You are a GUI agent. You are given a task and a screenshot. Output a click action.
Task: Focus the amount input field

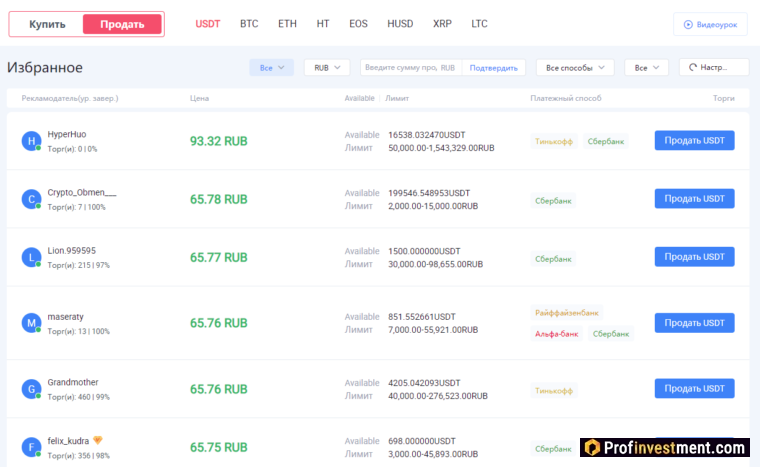(411, 67)
